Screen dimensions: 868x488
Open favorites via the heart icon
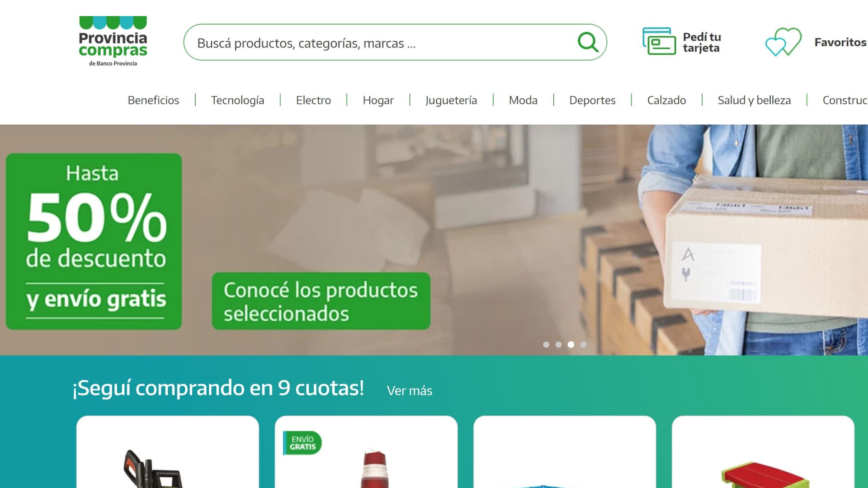click(x=783, y=42)
